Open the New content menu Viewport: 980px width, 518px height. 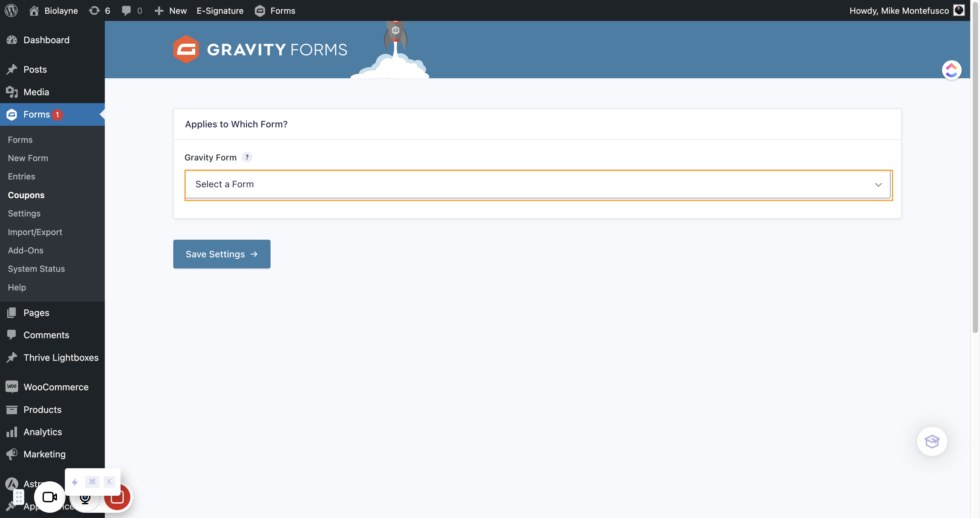pyautogui.click(x=170, y=10)
